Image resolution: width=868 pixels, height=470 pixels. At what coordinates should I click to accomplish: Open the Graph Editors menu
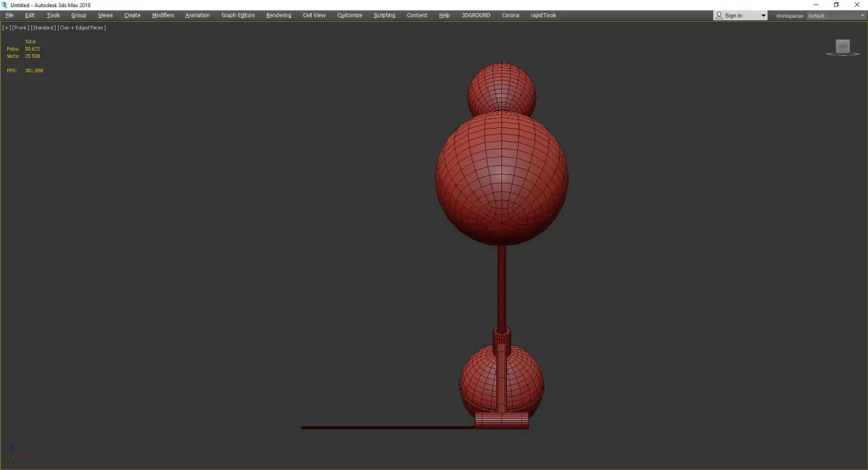[x=238, y=15]
